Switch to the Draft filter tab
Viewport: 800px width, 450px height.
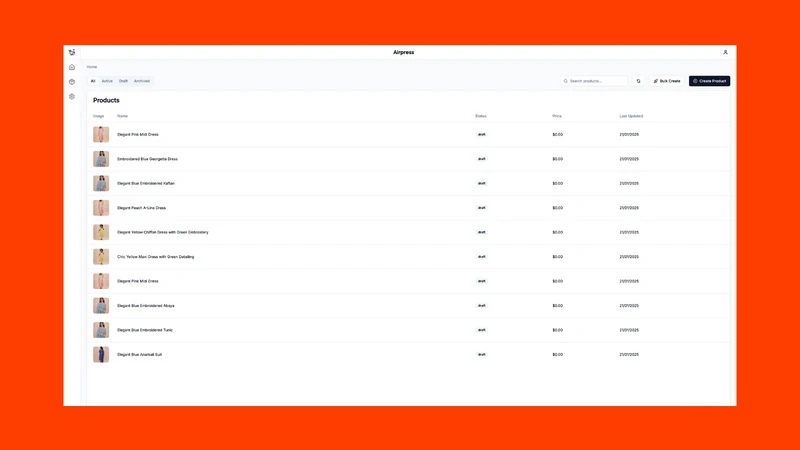(123, 81)
